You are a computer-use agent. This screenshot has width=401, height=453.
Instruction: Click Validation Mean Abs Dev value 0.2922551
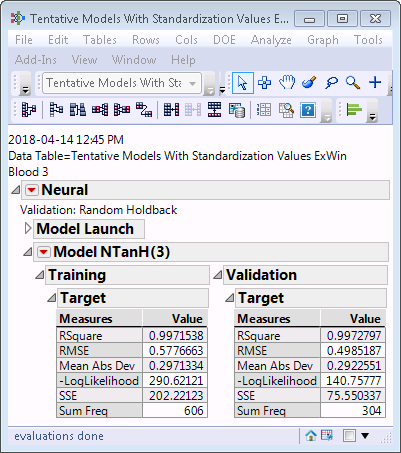(353, 366)
